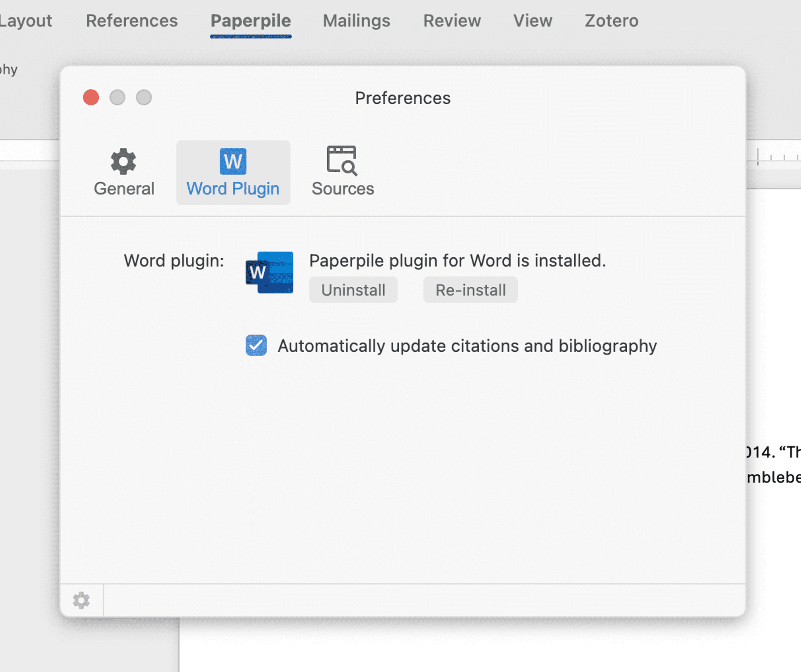Image resolution: width=801 pixels, height=672 pixels.
Task: Go to the View ribbon tab
Action: [x=532, y=21]
